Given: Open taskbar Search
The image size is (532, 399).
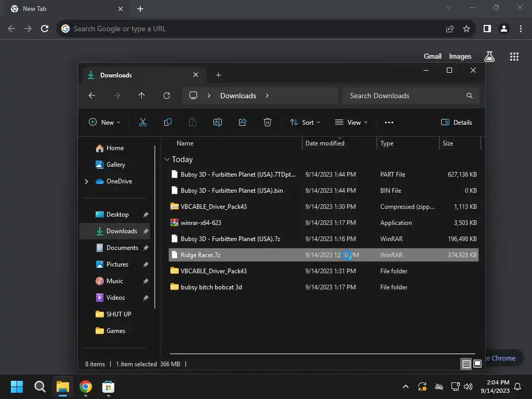Looking at the screenshot, I should (x=39, y=387).
